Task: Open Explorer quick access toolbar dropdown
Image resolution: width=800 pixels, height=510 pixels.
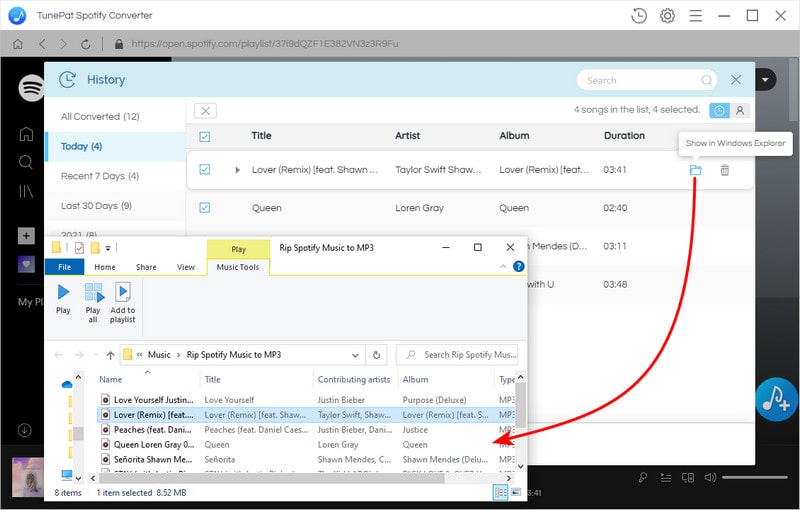Action: (x=108, y=248)
